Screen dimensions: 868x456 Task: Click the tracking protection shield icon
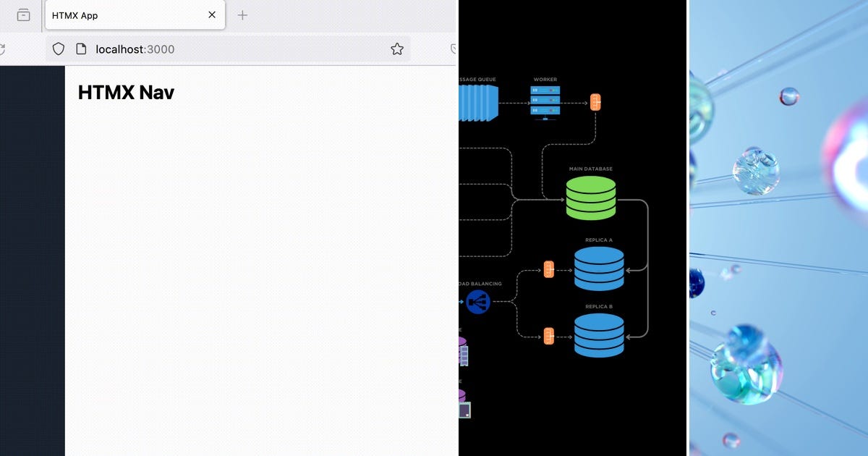coord(58,48)
